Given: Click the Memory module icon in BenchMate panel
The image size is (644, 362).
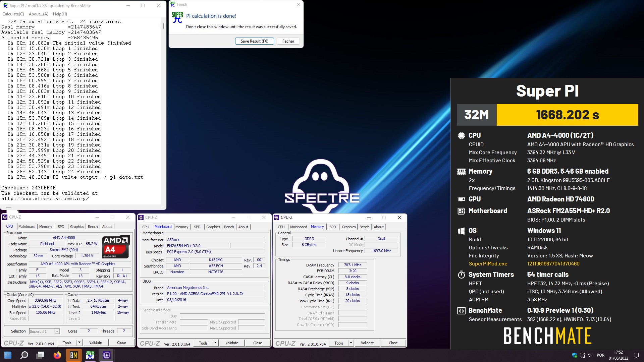Looking at the screenshot, I should (461, 172).
